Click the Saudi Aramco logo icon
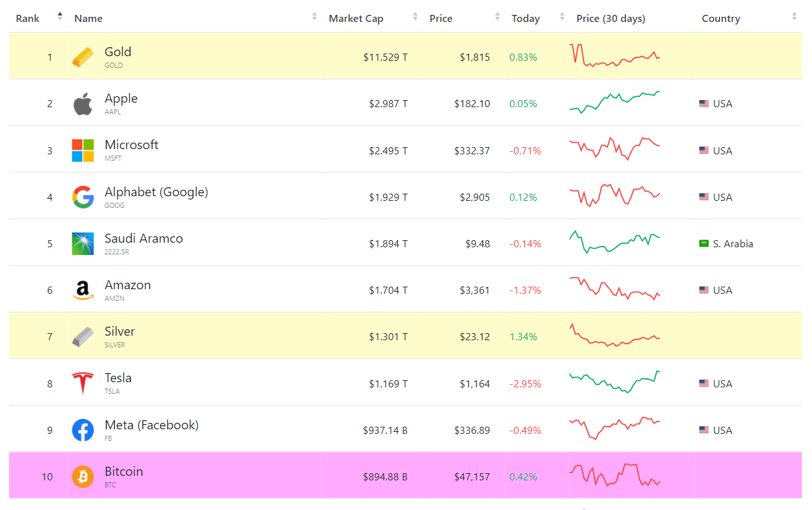This screenshot has height=510, width=812. (x=83, y=243)
